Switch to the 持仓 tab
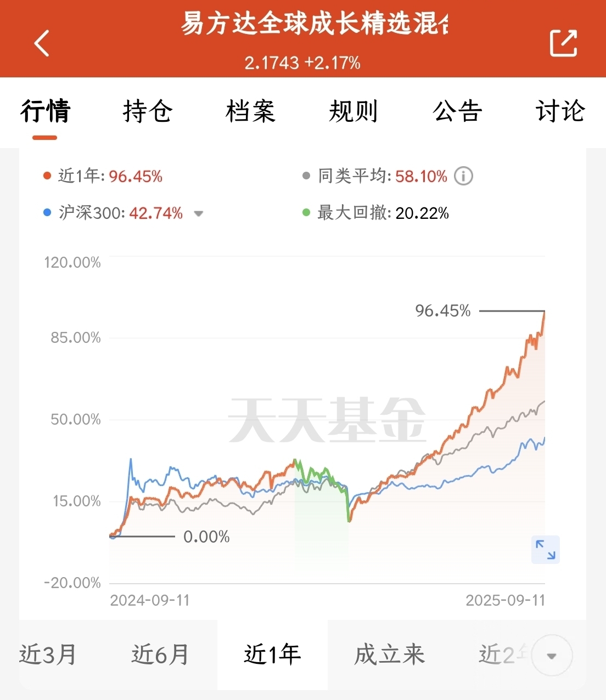Viewport: 606px width, 700px height. [x=148, y=111]
